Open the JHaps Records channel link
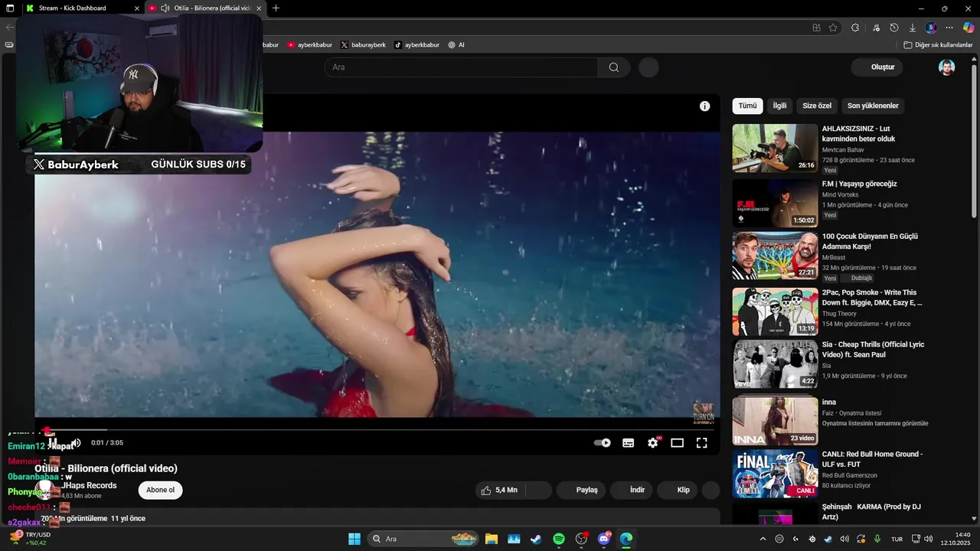Image resolution: width=980 pixels, height=551 pixels. (x=90, y=485)
